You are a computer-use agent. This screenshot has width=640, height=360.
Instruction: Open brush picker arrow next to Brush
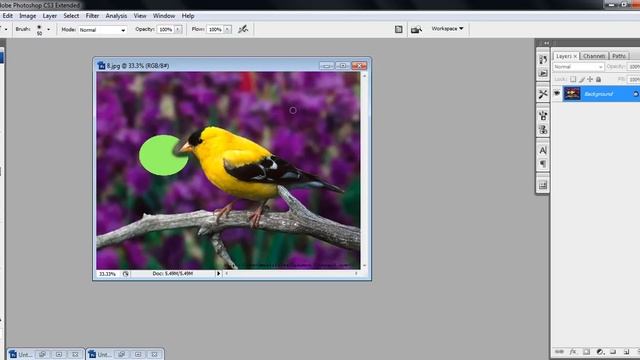tap(49, 29)
